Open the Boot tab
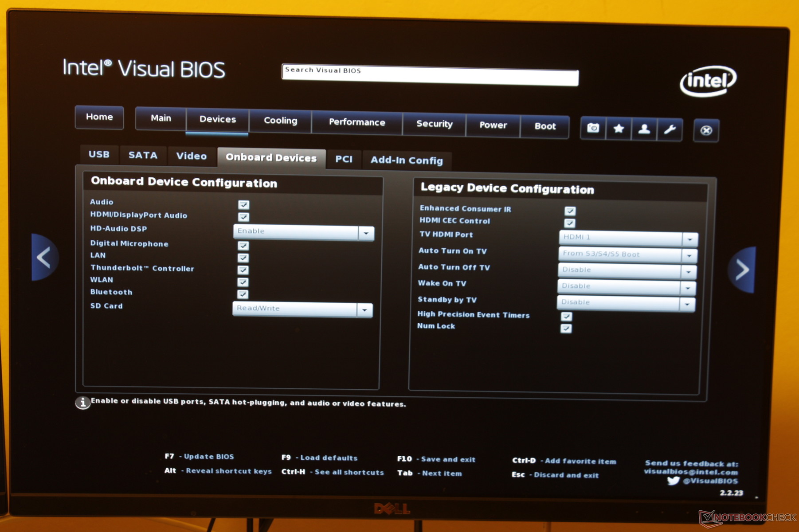Viewport: 799px width, 532px height. pos(545,126)
